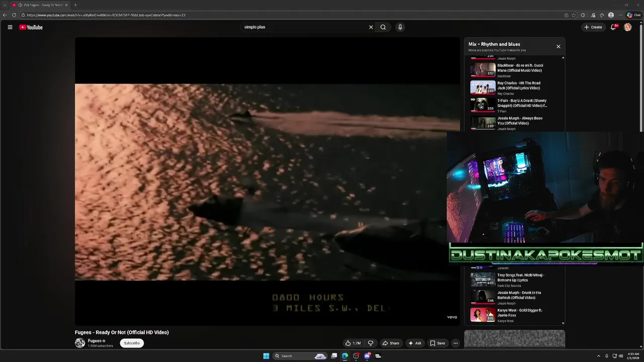Click the search magnifier button
644x362 pixels.
pos(383,27)
